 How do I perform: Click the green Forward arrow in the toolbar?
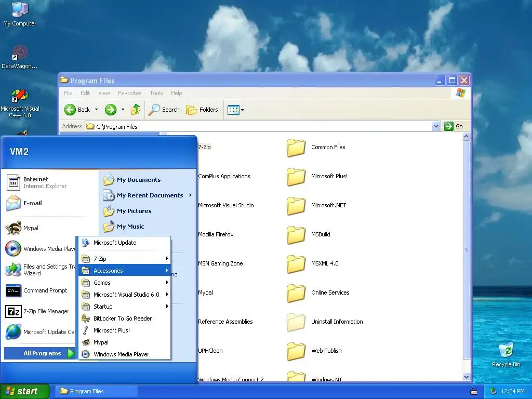111,110
